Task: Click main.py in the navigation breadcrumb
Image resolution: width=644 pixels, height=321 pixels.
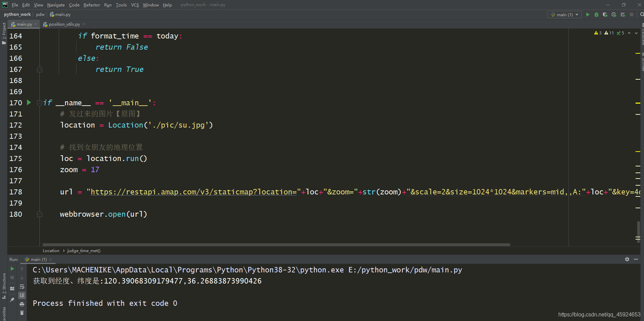Action: [x=60, y=15]
